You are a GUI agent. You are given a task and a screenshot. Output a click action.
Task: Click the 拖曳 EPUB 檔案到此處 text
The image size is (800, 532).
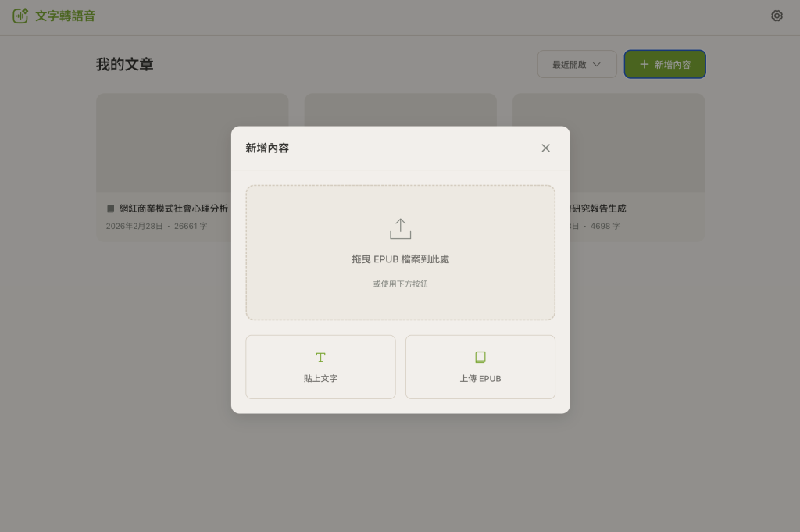click(x=400, y=259)
